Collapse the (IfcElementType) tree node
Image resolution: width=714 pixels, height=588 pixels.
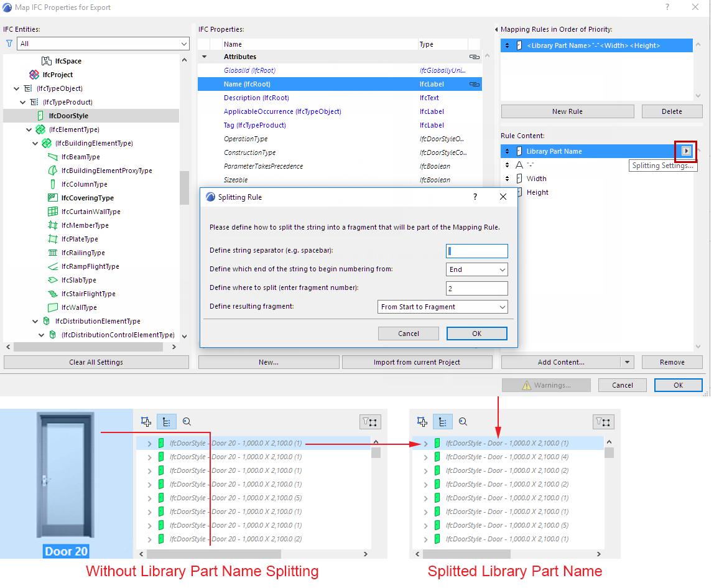(29, 129)
